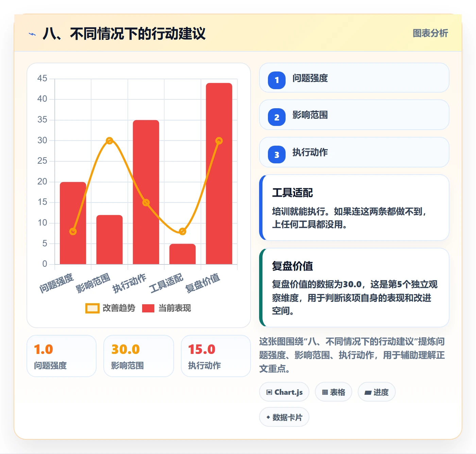Click the 复盘价值 card heading
Image resolution: width=476 pixels, height=454 pixels.
pyautogui.click(x=292, y=266)
